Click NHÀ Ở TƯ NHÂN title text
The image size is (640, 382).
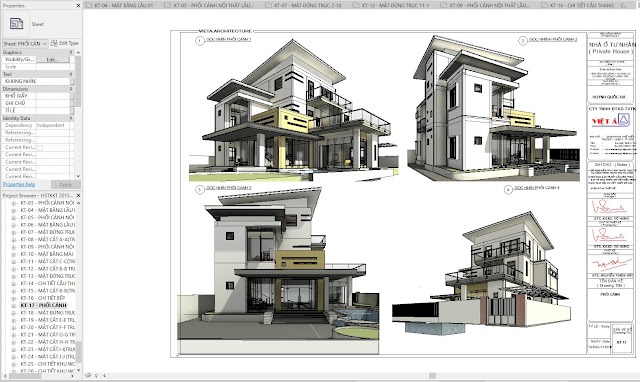612,44
